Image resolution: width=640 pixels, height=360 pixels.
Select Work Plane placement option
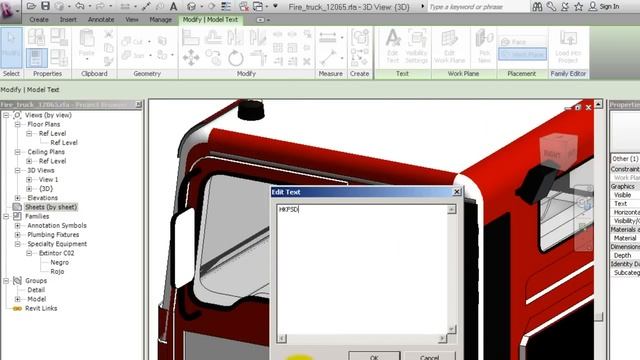point(522,54)
